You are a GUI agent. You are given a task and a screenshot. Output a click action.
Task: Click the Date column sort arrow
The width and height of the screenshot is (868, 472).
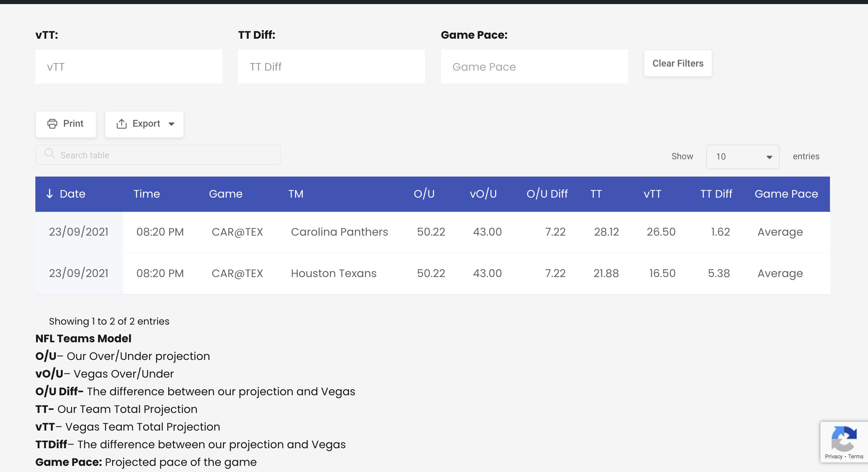pos(50,194)
